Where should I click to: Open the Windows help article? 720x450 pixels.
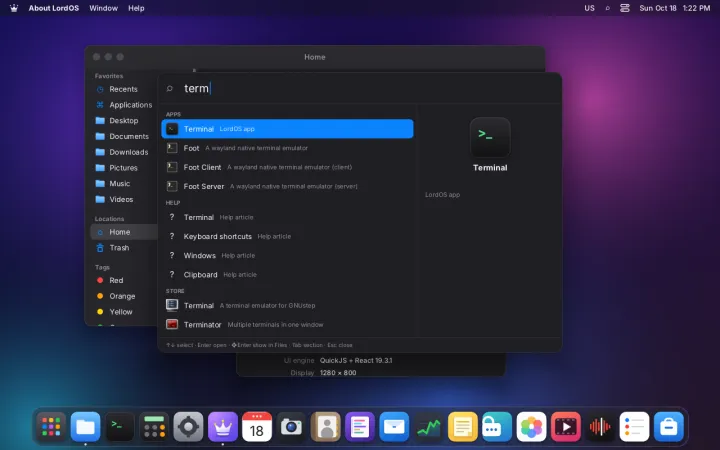point(287,255)
